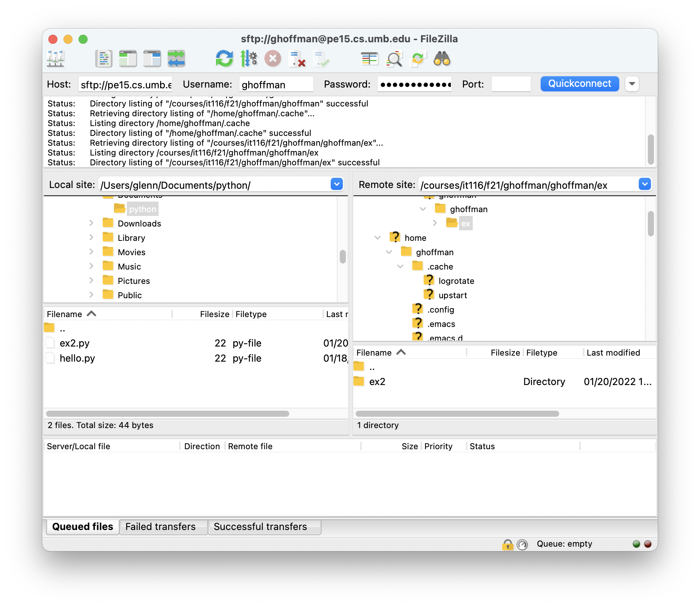Viewport: 700px width, 607px height.
Task: Click the message log vertical scrollbar
Action: click(651, 149)
